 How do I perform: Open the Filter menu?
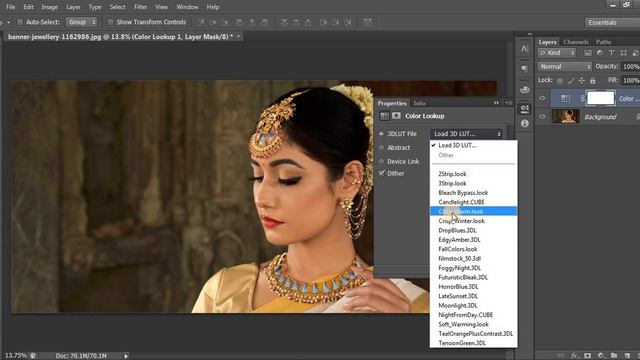point(140,7)
